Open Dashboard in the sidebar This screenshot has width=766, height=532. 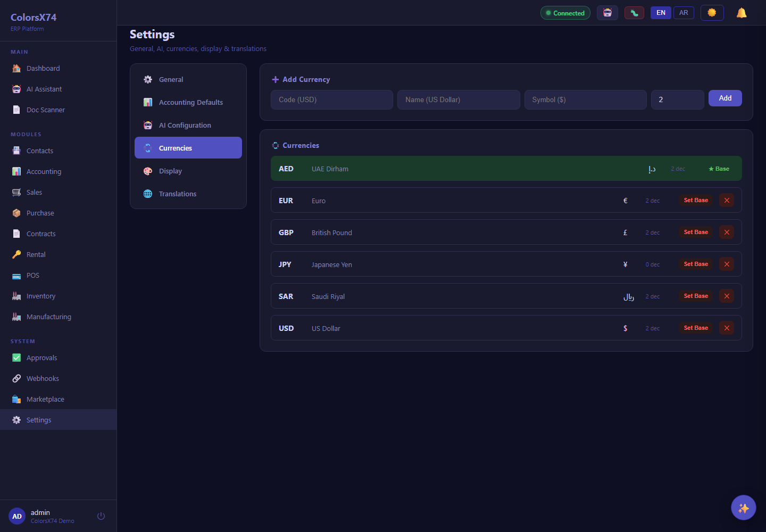pos(58,68)
